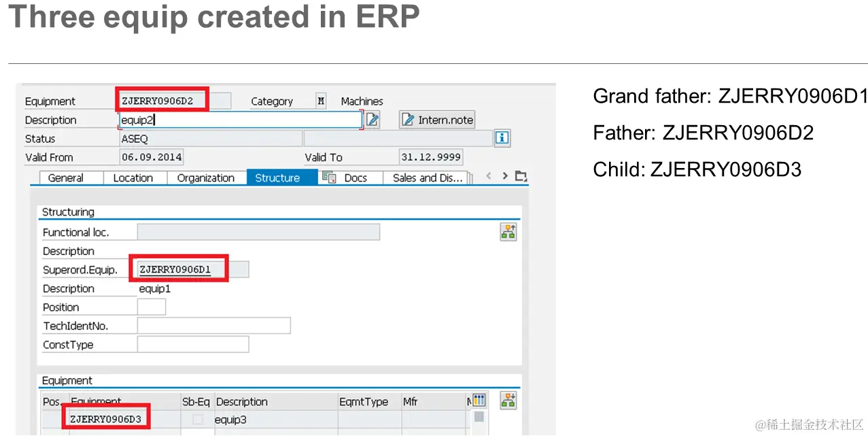Click the sub-equipment hierarchy icon in Equipment section
Screen dimensions: 868x436
click(x=508, y=400)
